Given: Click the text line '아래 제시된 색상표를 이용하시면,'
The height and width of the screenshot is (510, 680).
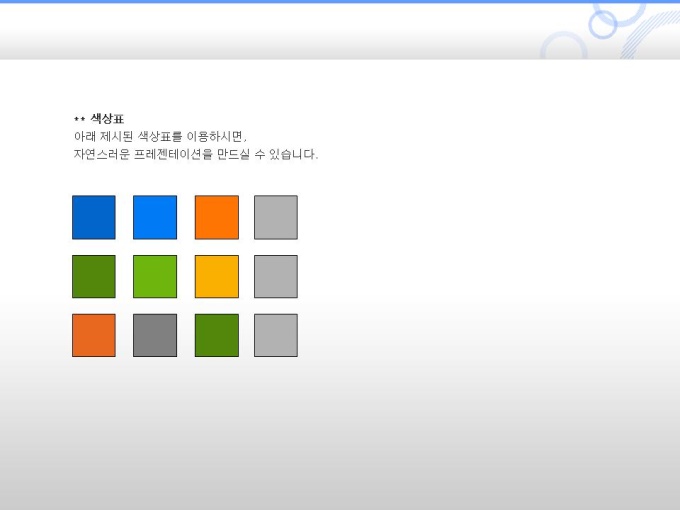Looking at the screenshot, I should coord(160,136).
